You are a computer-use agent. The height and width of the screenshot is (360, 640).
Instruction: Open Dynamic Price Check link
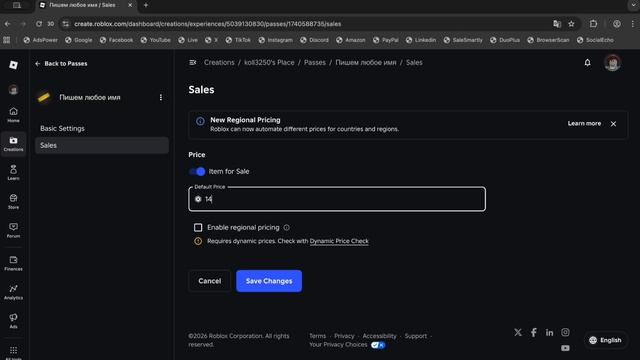[x=339, y=241]
